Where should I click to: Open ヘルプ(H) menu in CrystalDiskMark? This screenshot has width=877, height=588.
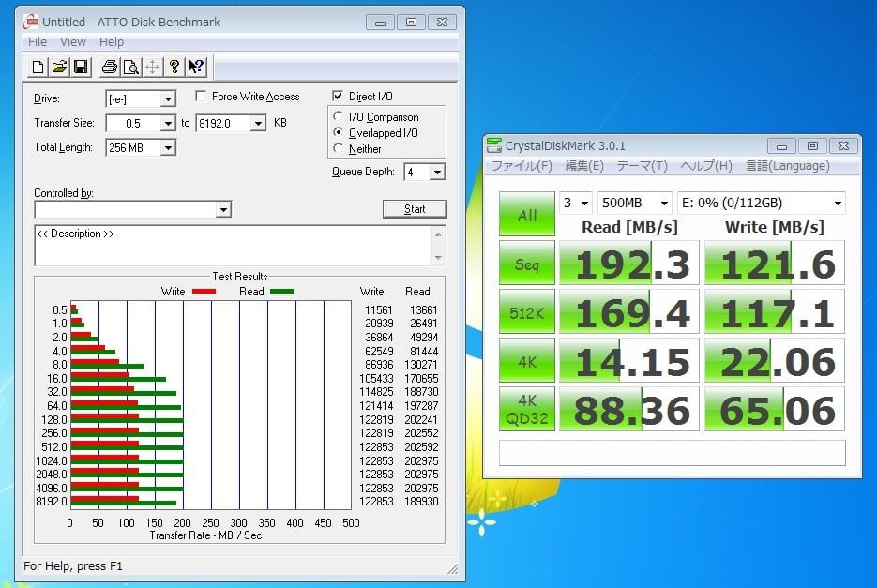tap(706, 166)
